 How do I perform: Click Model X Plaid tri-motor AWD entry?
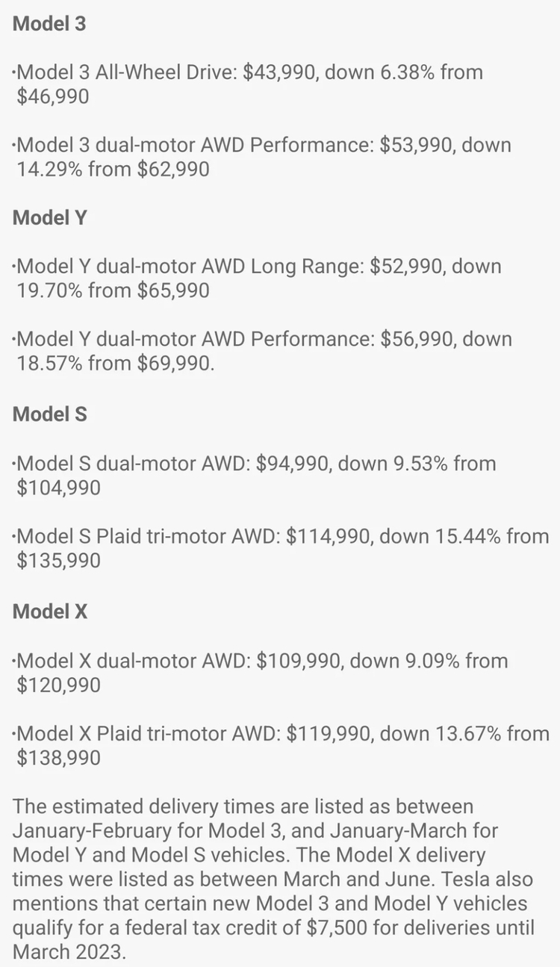[281, 745]
